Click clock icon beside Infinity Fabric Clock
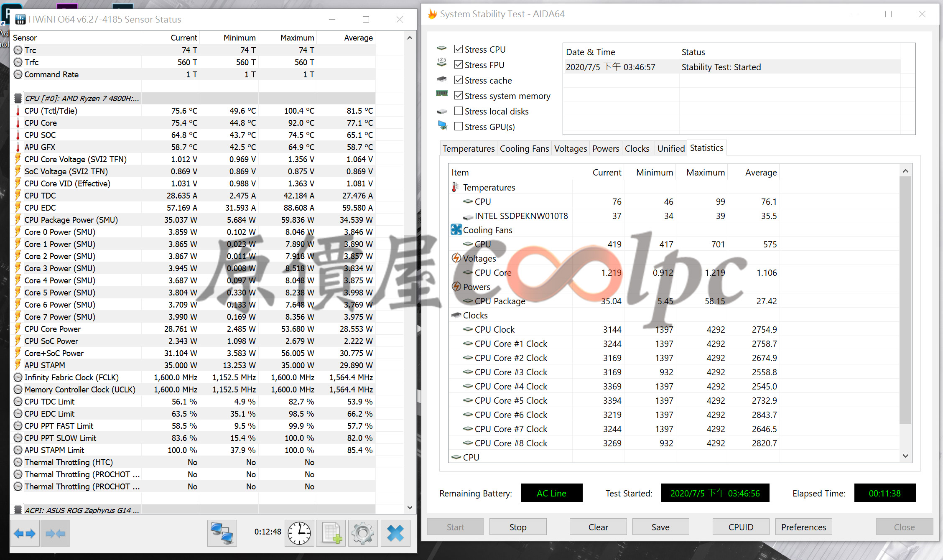Viewport: 943px width, 560px height. [18, 377]
